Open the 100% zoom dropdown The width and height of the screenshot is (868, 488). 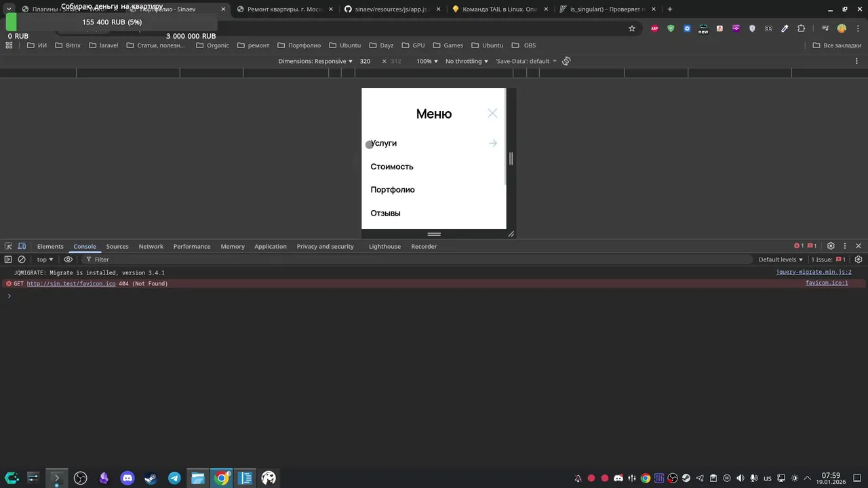coord(427,61)
